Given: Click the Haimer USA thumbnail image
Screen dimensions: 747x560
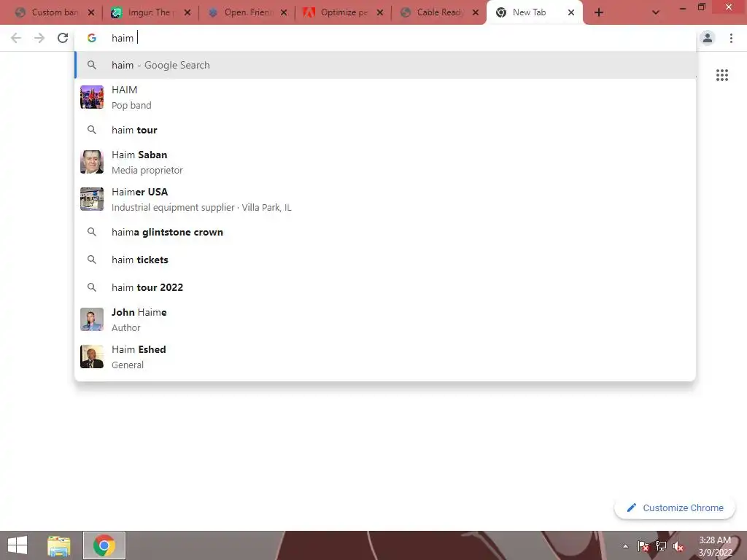Looking at the screenshot, I should (92, 199).
